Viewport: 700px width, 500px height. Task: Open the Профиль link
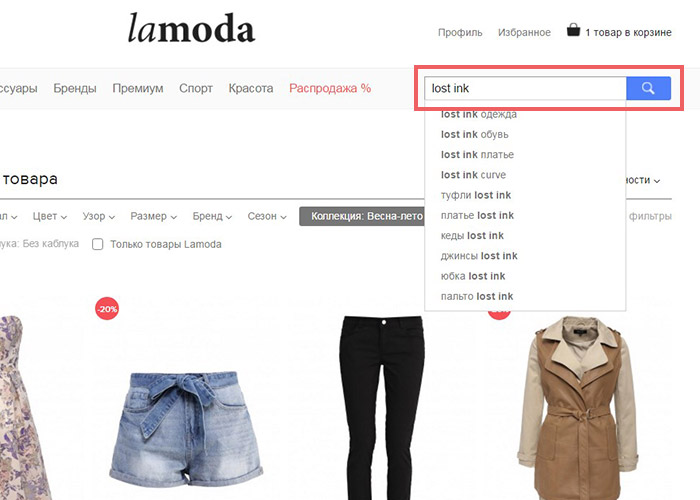(460, 32)
